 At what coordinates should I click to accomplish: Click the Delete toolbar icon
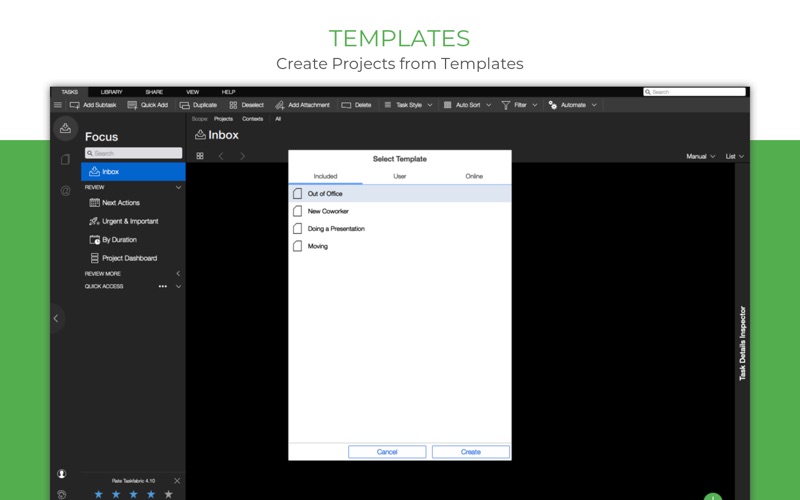pyautogui.click(x=346, y=105)
